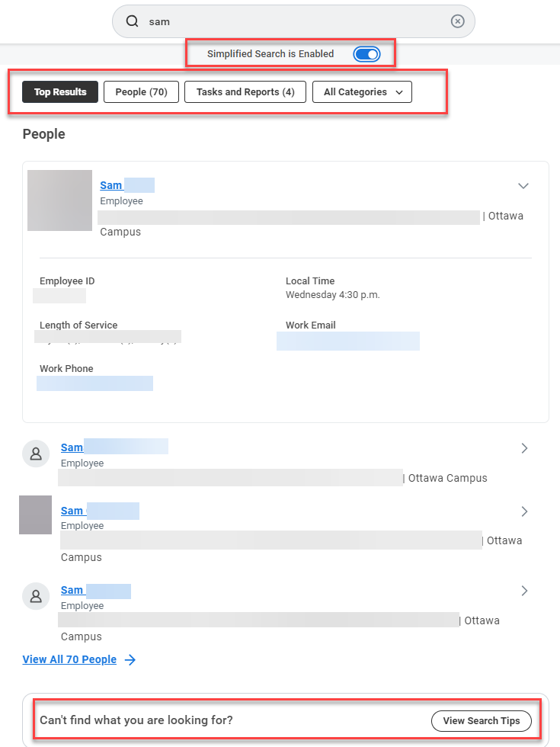Click the generic avatar icon of fourth Sam result

point(35,596)
